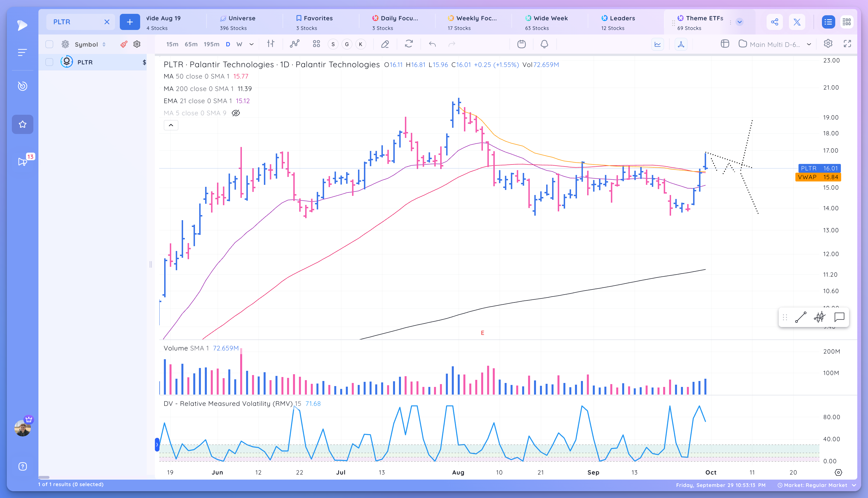This screenshot has width=868, height=498.
Task: Open the Market: Regular Market dropdown
Action: point(817,485)
